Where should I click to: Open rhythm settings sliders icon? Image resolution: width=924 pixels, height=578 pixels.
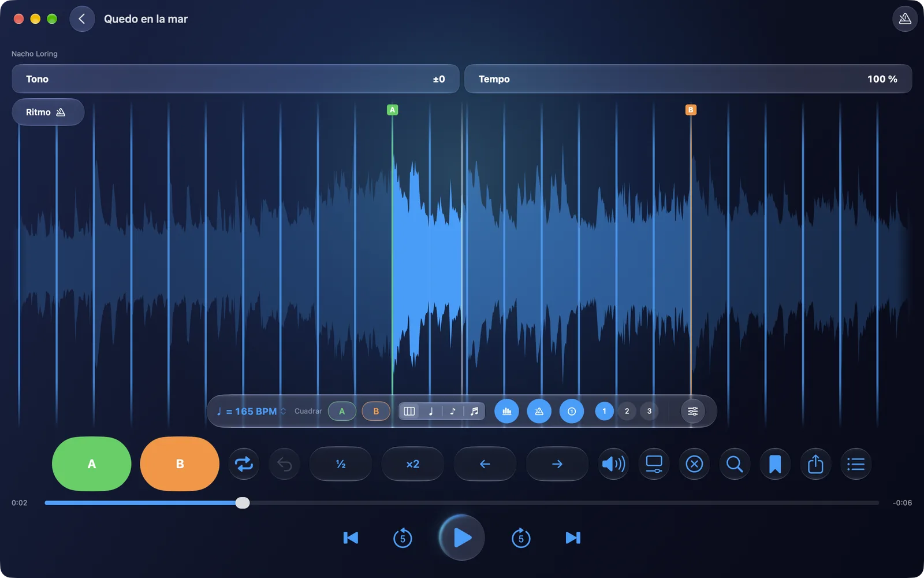(x=692, y=412)
